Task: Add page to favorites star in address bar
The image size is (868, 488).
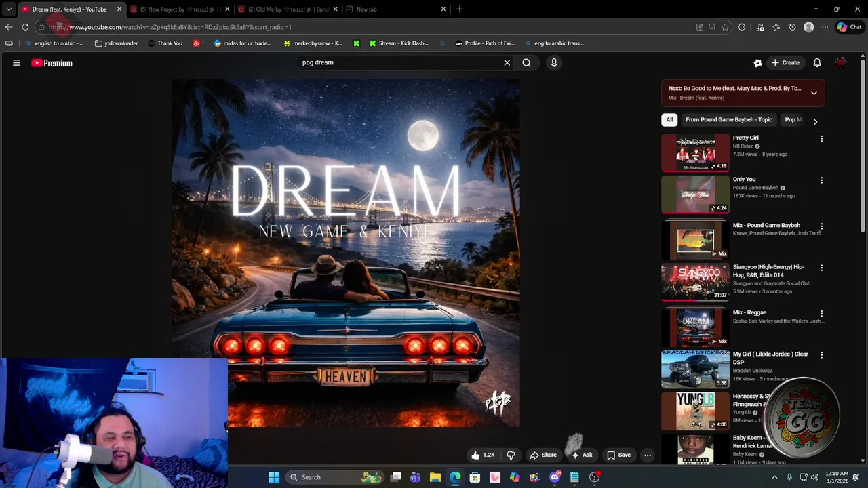Action: pyautogui.click(x=725, y=27)
